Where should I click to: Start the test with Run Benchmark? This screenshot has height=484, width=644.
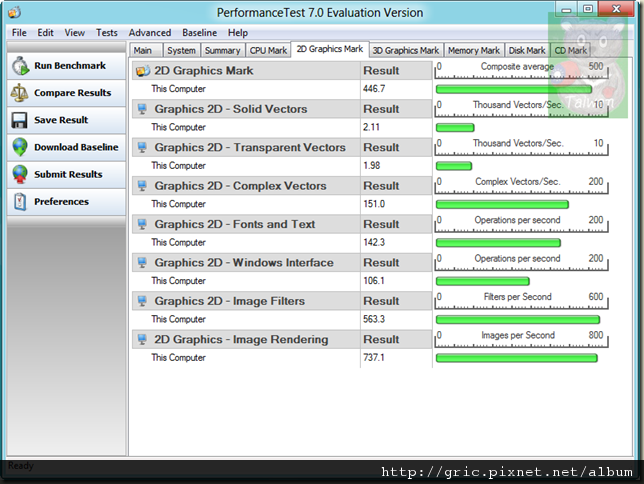[66, 66]
